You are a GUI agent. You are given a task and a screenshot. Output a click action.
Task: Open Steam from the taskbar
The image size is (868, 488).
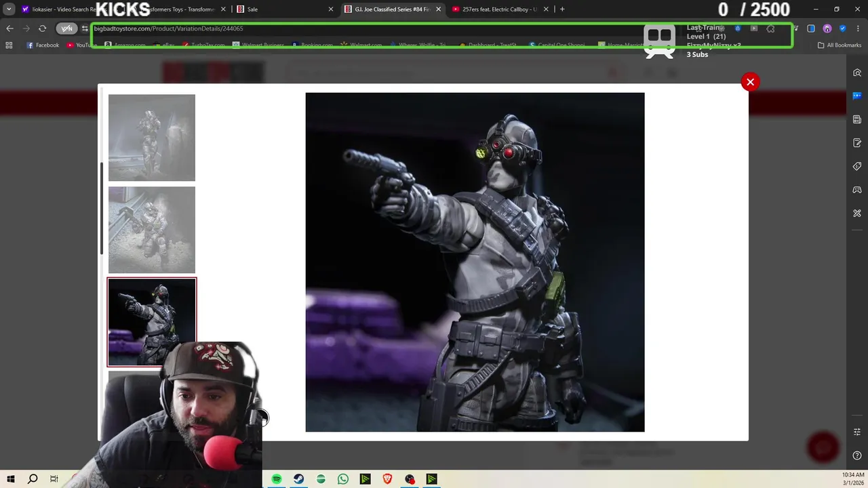[298, 479]
